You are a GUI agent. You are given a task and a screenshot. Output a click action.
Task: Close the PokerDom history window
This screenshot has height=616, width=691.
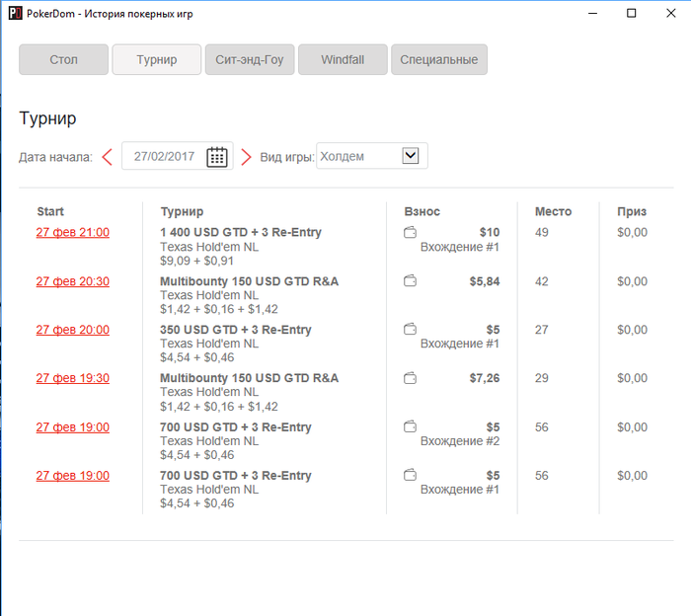coord(670,13)
